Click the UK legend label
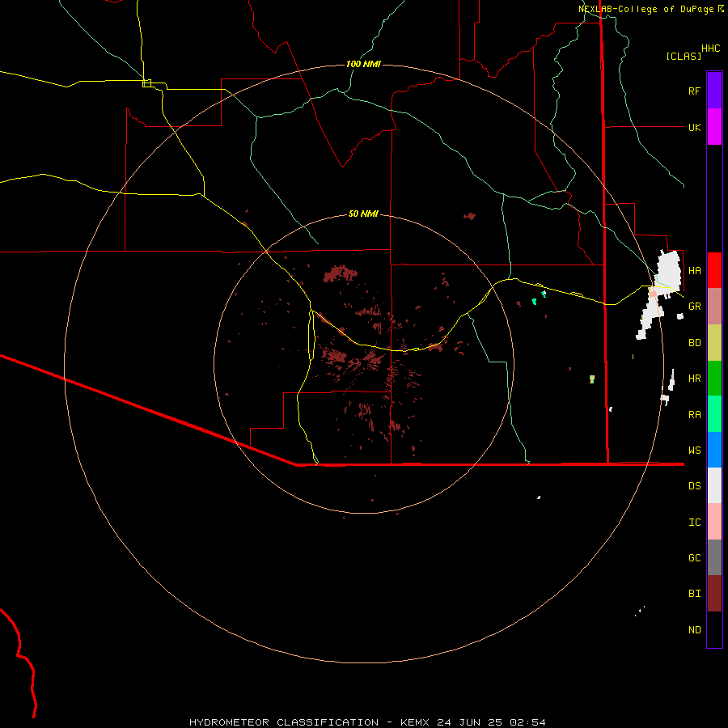728x728 pixels. tap(694, 127)
